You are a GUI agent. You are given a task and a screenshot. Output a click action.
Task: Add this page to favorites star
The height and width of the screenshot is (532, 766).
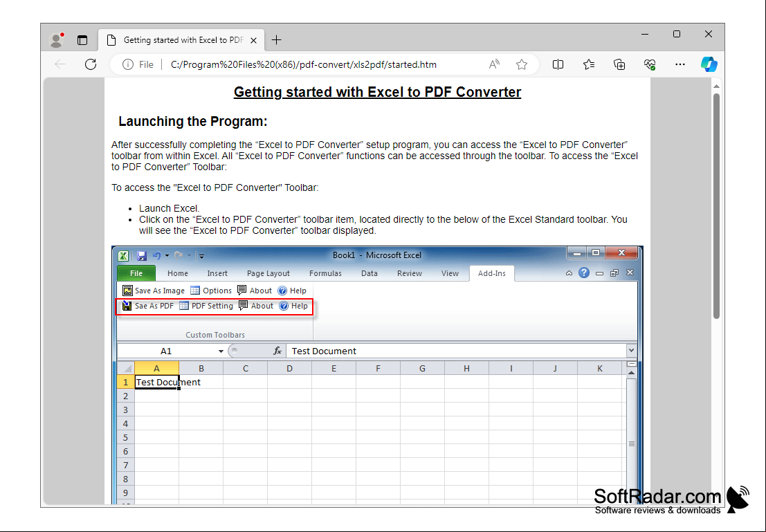click(x=522, y=64)
